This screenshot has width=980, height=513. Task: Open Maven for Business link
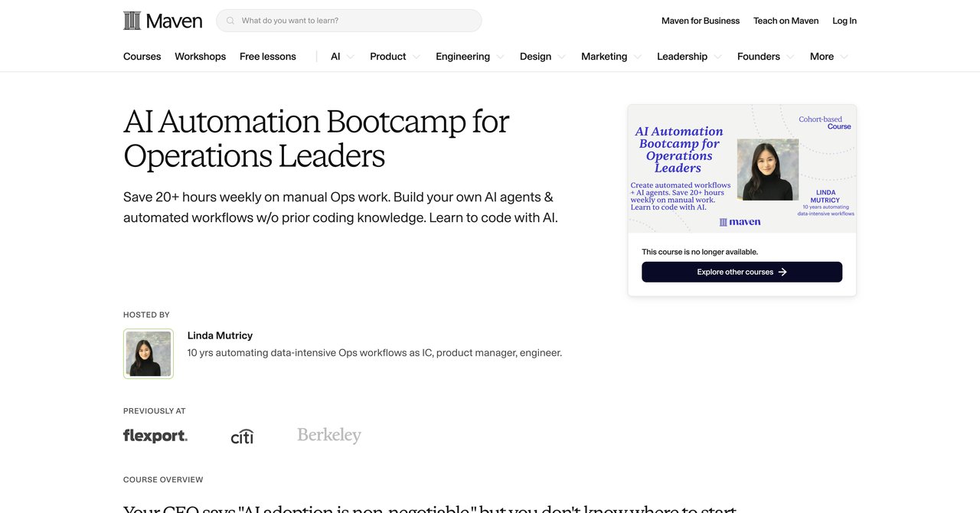coord(701,21)
